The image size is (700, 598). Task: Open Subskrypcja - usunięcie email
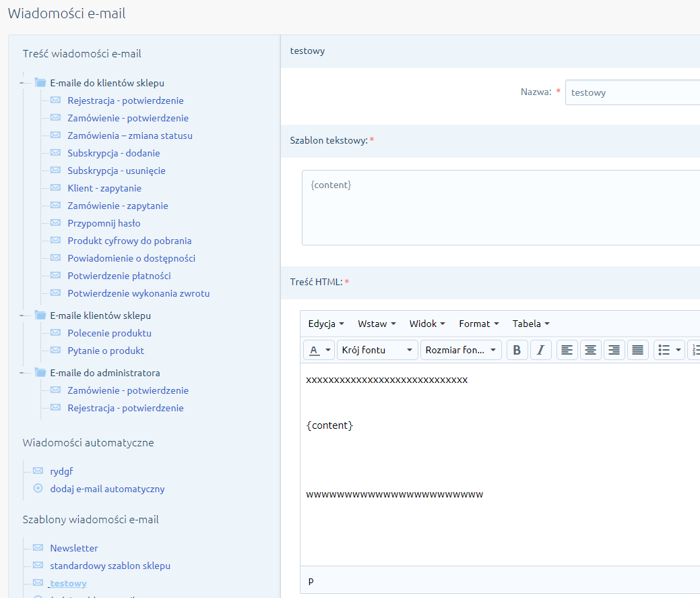[x=117, y=171]
